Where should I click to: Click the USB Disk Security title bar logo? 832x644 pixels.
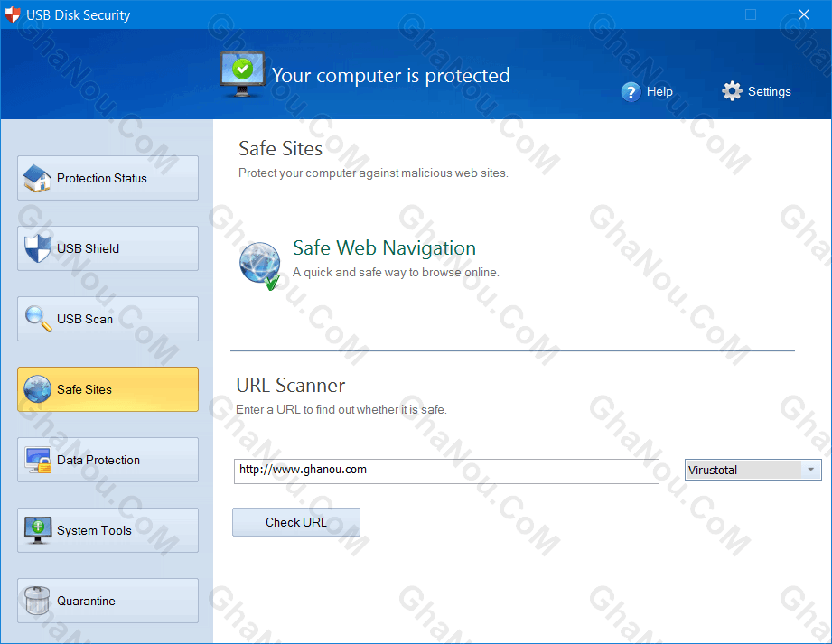[x=13, y=14]
